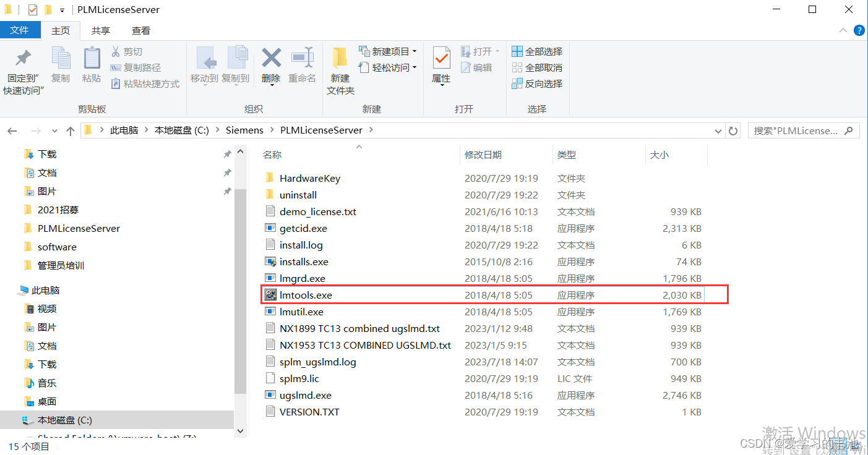The height and width of the screenshot is (455, 868).
Task: Click the Help question mark icon
Action: click(x=859, y=30)
